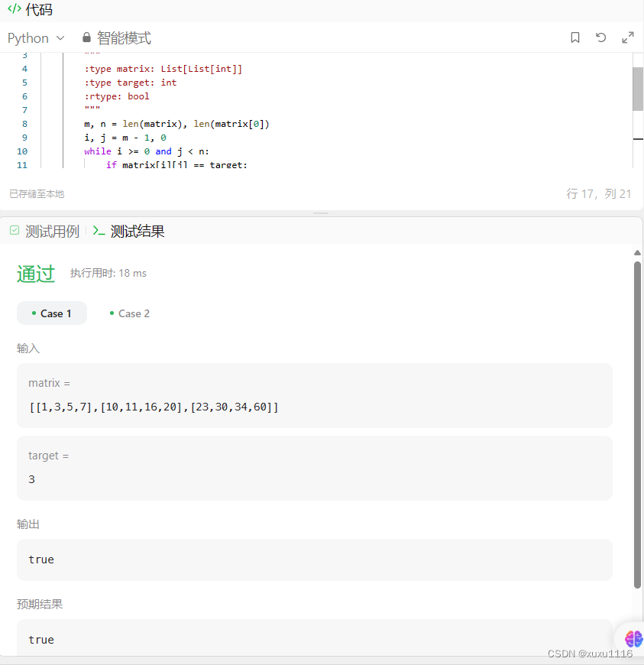Screen dimensions: 644x665
Task: Click the 通过 passed status text
Action: pos(36,274)
